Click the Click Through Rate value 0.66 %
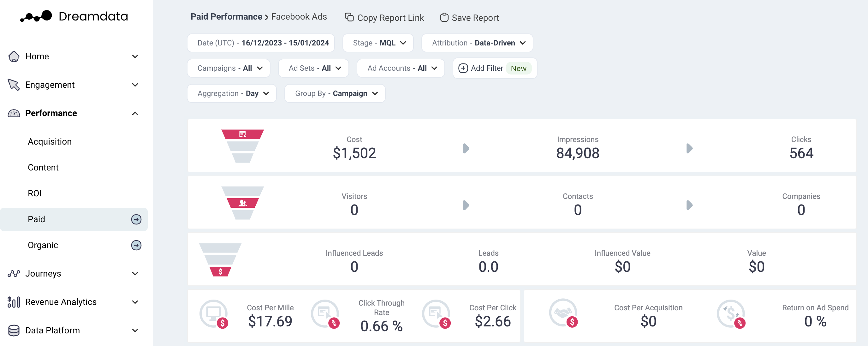Screen dimensions: 868x346 pyautogui.click(x=381, y=326)
